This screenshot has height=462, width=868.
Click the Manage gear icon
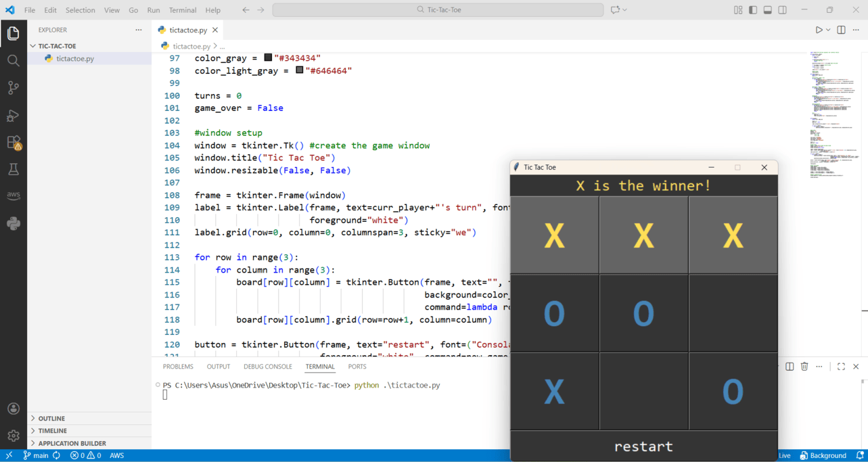pyautogui.click(x=13, y=436)
